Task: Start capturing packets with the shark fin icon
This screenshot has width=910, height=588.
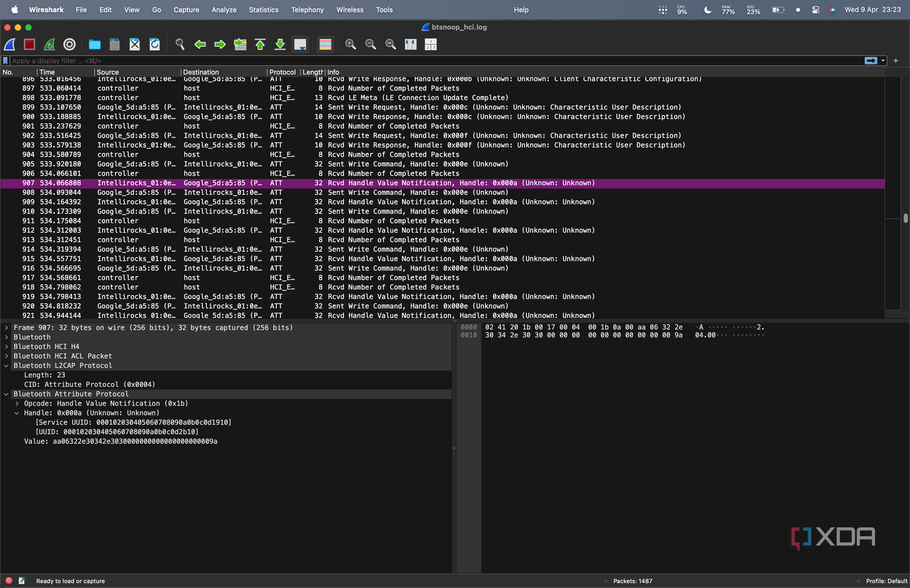Action: pos(10,45)
